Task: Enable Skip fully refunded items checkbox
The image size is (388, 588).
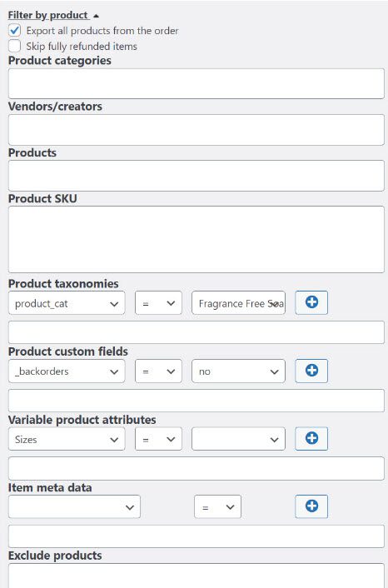Action: point(15,46)
